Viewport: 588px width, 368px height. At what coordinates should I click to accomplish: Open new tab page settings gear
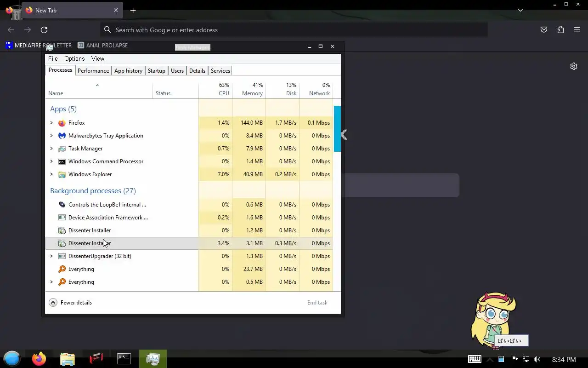pos(574,66)
